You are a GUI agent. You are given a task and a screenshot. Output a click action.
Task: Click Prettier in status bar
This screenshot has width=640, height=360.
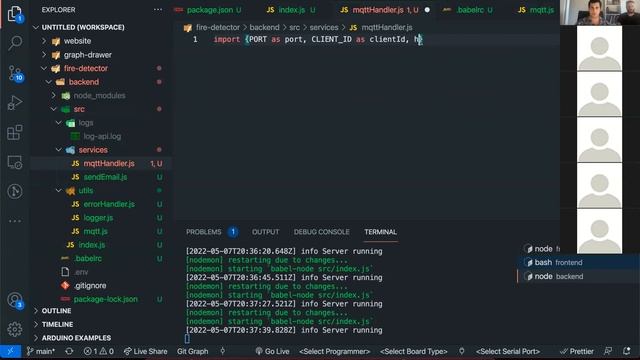click(x=577, y=351)
